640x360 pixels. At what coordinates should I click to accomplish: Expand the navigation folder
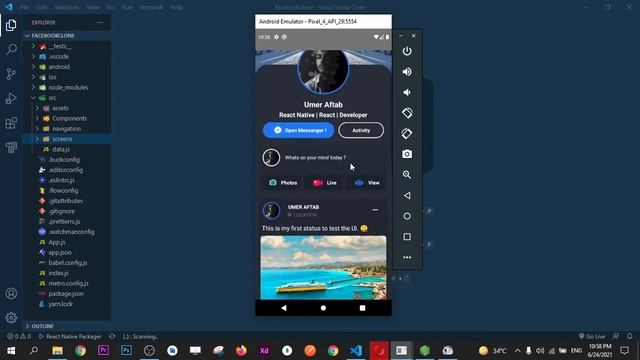(x=67, y=129)
